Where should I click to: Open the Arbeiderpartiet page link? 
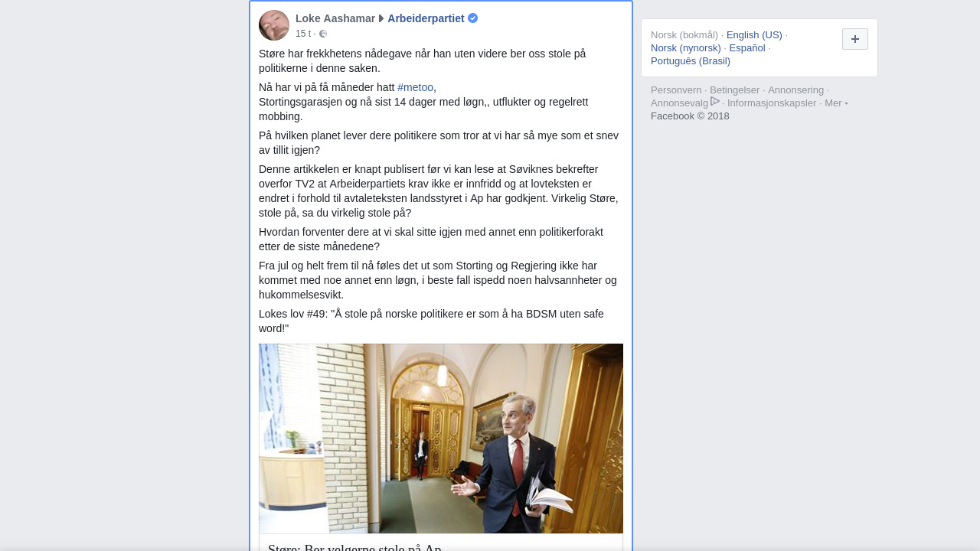pyautogui.click(x=426, y=18)
